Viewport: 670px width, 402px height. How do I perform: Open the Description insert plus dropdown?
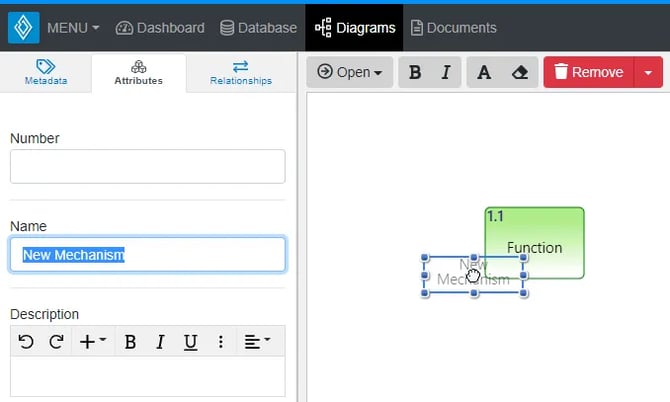click(x=93, y=342)
